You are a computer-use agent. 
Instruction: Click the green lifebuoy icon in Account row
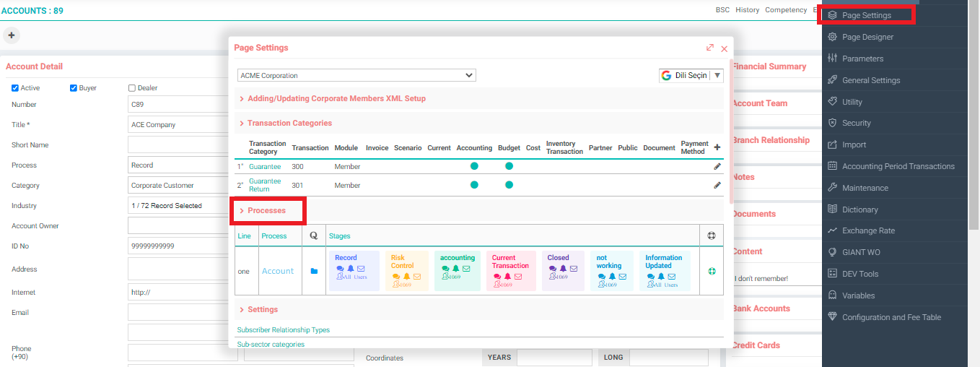tap(711, 271)
